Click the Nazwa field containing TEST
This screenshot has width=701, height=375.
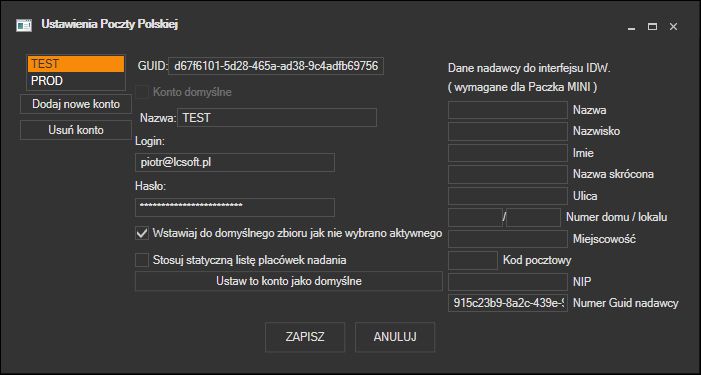(x=277, y=118)
